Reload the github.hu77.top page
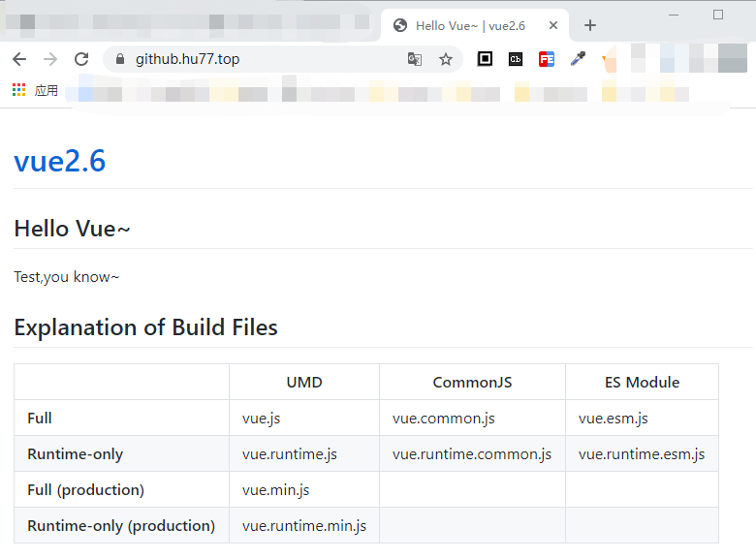Screen dimensions: 756x559 tap(81, 59)
